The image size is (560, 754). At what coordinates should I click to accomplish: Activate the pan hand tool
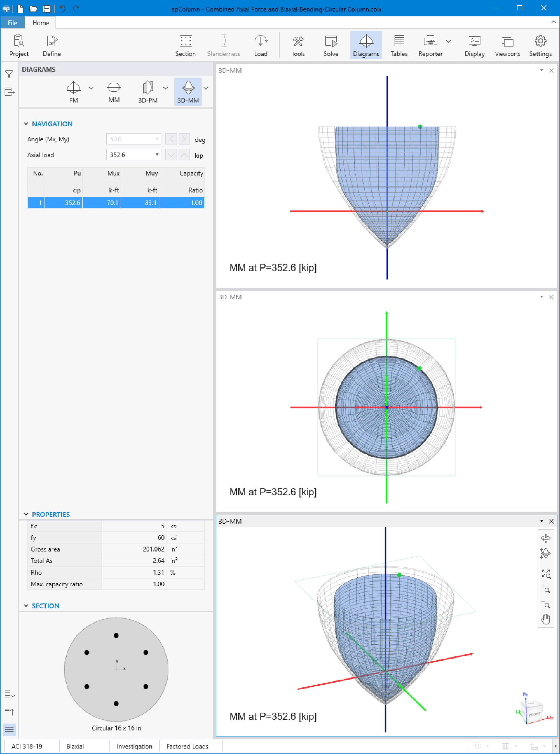pos(545,619)
